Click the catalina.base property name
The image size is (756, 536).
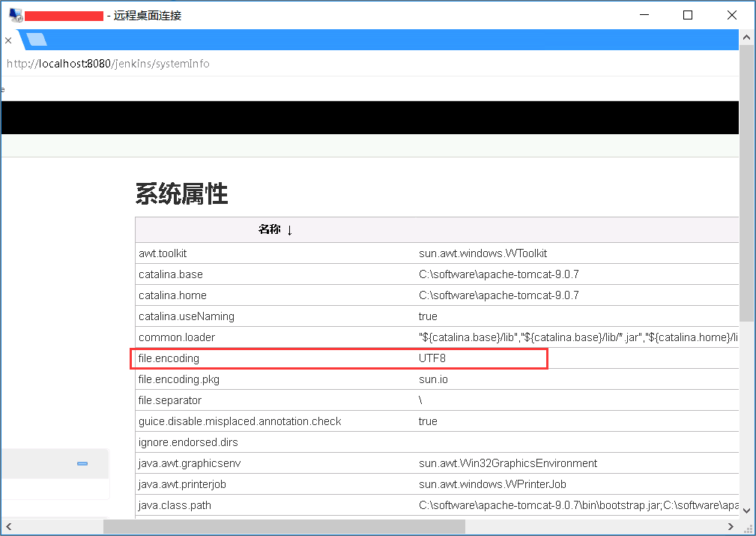[x=170, y=274]
